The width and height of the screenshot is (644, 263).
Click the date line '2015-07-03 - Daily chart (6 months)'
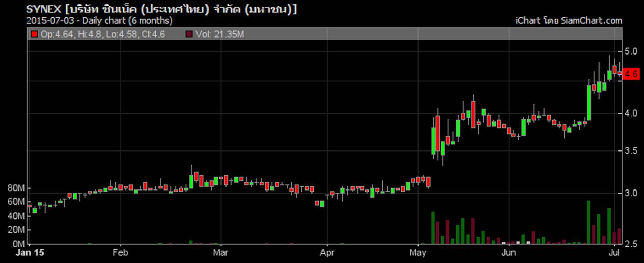99,21
